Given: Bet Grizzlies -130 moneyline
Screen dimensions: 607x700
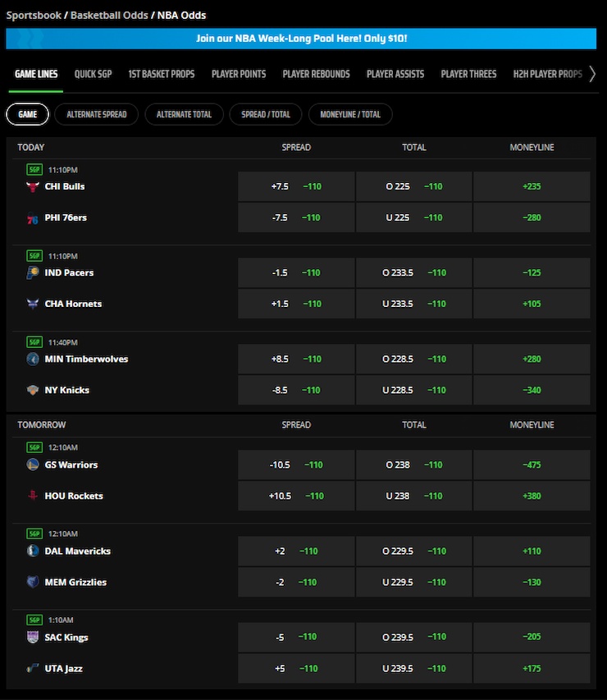Looking at the screenshot, I should coord(532,582).
